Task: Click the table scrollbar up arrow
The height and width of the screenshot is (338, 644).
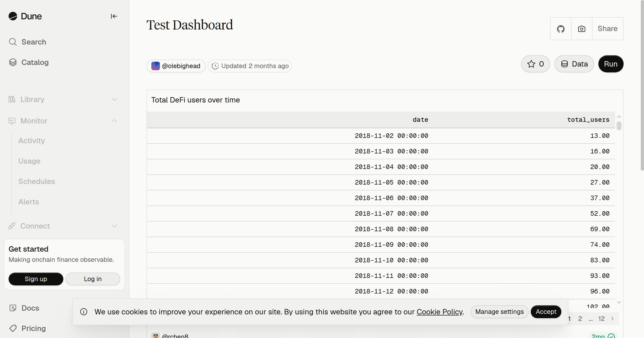Action: click(619, 116)
